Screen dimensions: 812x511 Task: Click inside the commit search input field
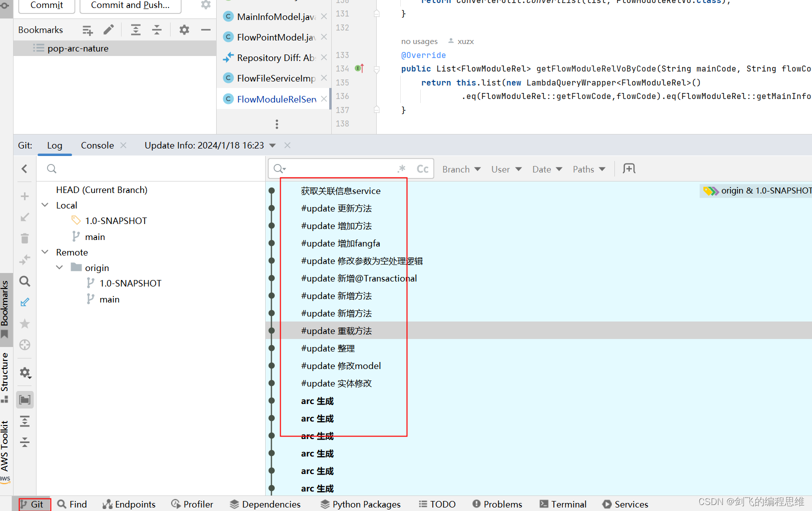340,168
